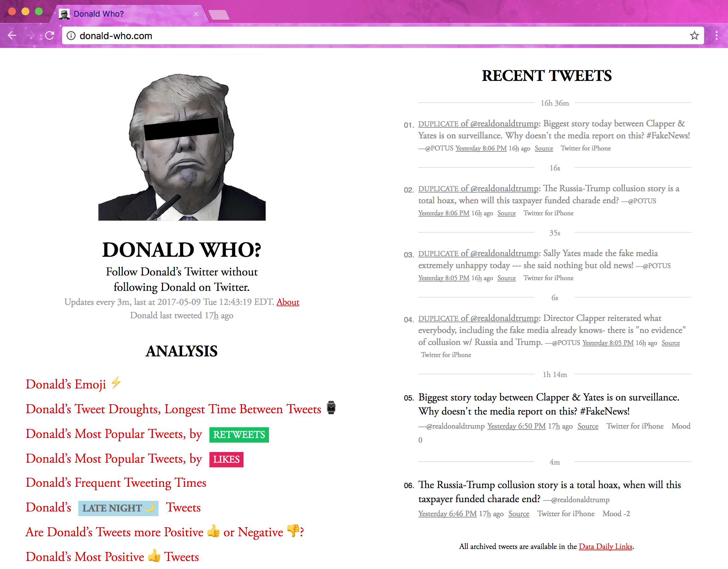Screen dimensions: 728x569
Task: Click the forward navigation arrow
Action: [31, 35]
